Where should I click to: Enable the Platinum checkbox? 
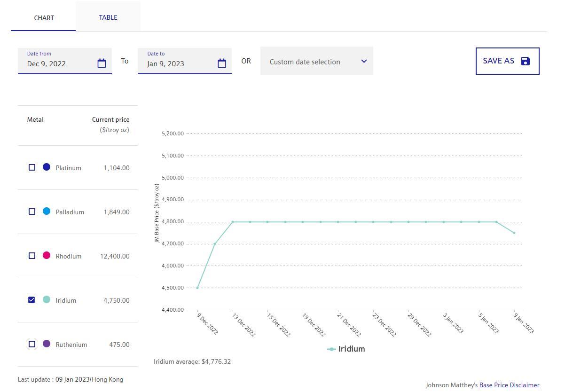(32, 167)
